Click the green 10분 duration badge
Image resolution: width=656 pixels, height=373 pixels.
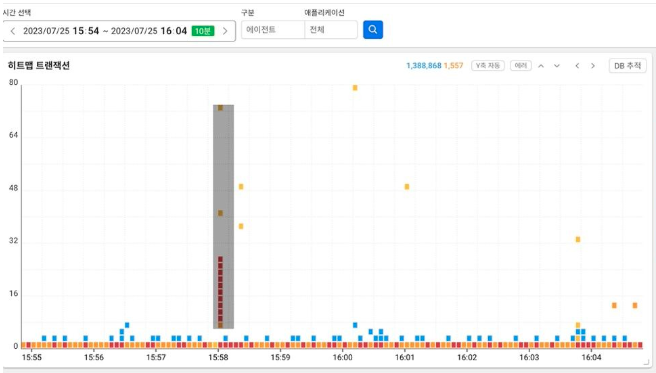pyautogui.click(x=203, y=31)
